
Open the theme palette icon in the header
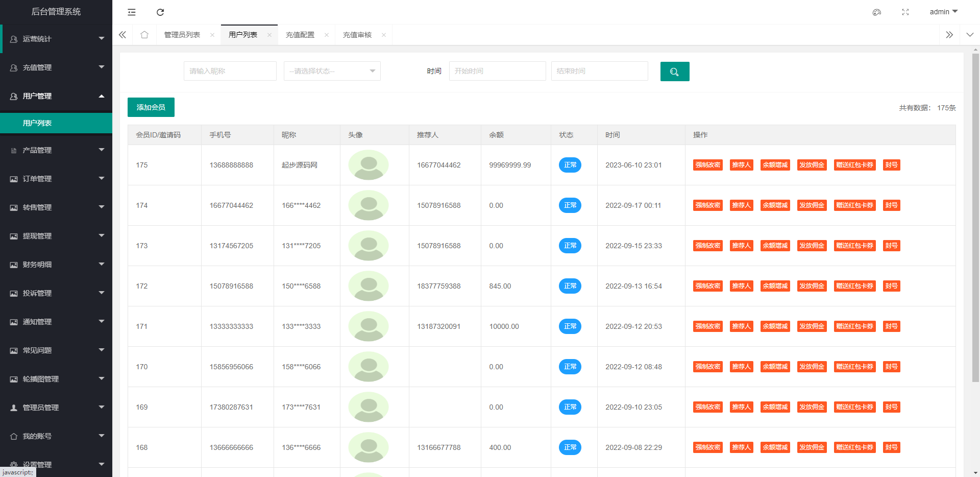(x=877, y=12)
